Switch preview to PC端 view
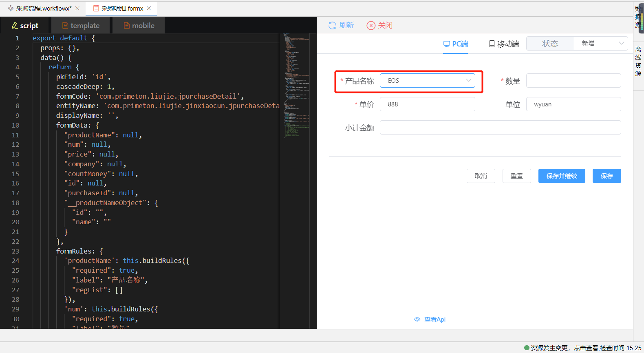The image size is (644, 353). pyautogui.click(x=455, y=44)
